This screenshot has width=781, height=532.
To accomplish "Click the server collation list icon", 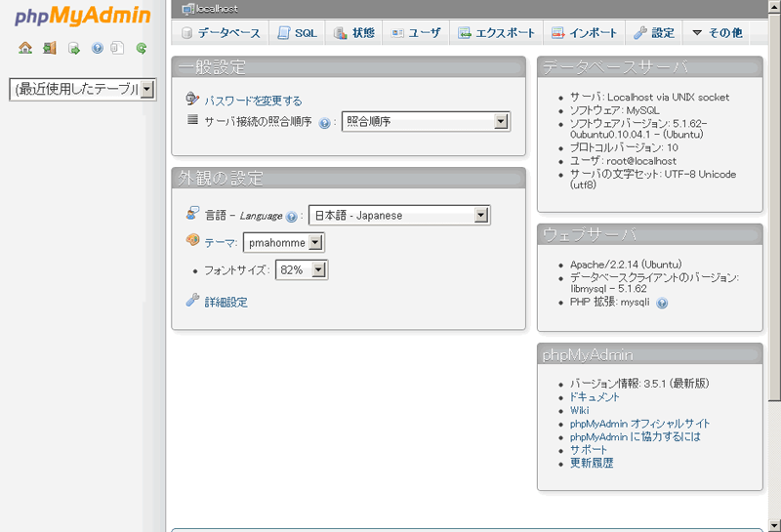I will point(192,119).
